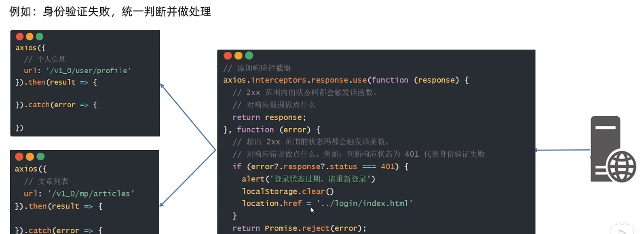Viewport: 644px width, 234px height.
Task: Click yellow dot in interceptor code window
Action: click(239, 55)
